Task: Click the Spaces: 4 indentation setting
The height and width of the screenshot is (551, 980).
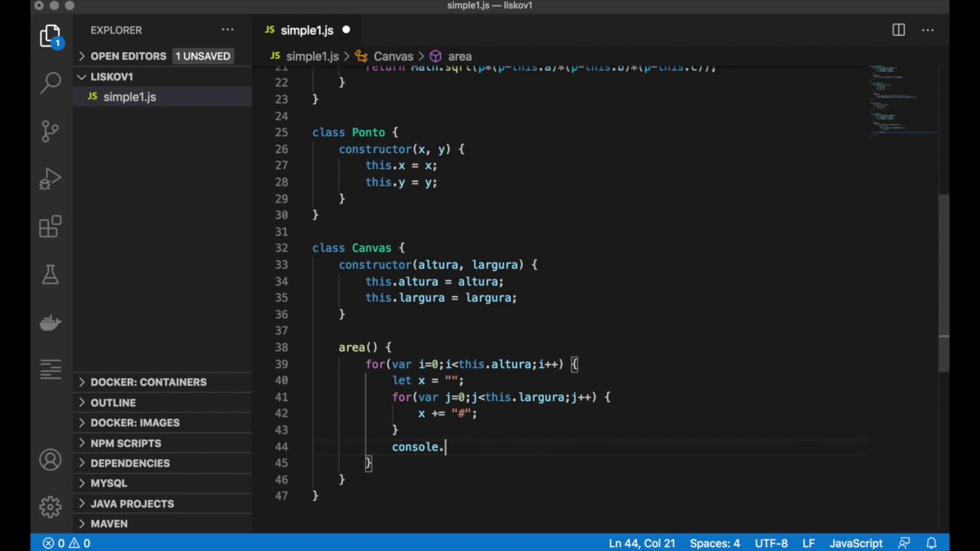Action: pyautogui.click(x=714, y=543)
